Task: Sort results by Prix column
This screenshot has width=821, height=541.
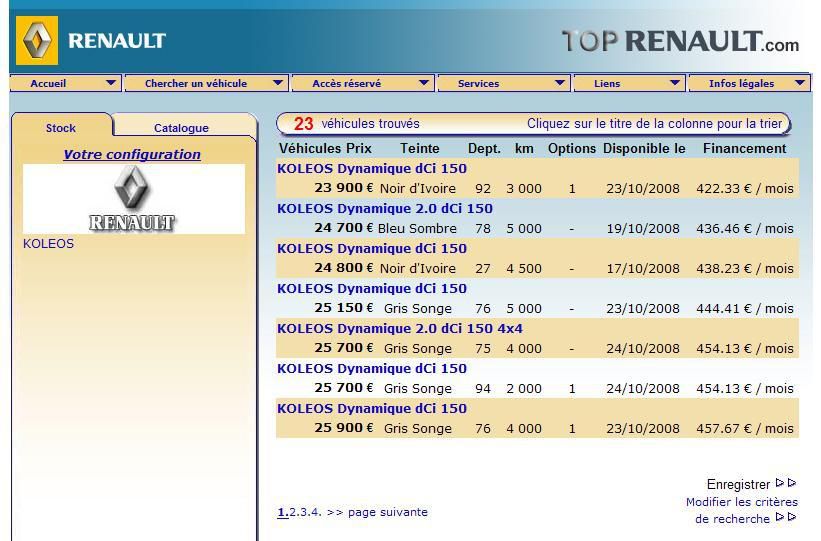Action: [x=359, y=148]
